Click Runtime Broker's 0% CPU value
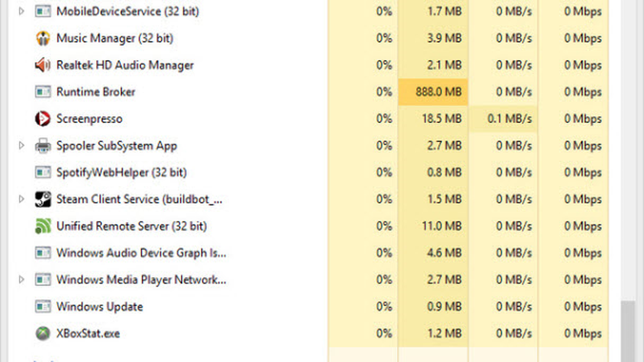Viewport: 644px width, 362px height. (x=384, y=92)
